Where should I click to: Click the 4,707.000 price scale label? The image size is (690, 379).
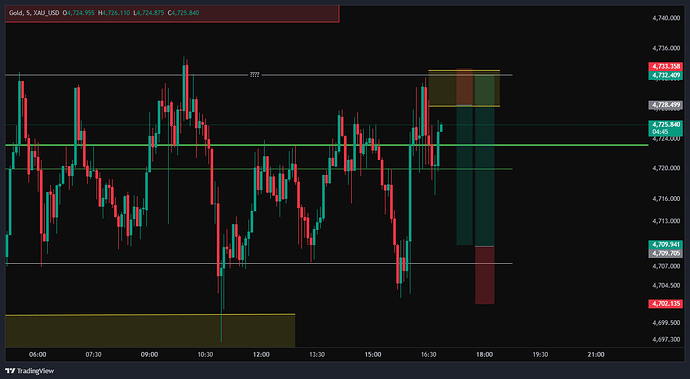pos(666,266)
